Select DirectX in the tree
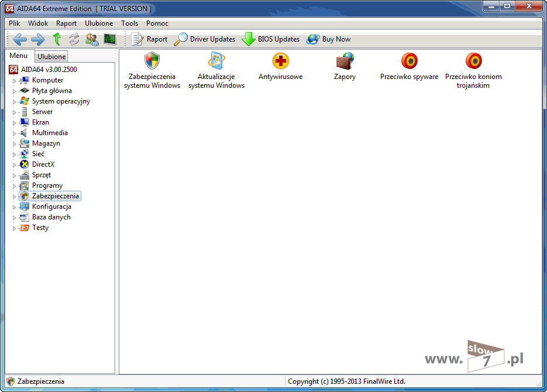 point(43,164)
